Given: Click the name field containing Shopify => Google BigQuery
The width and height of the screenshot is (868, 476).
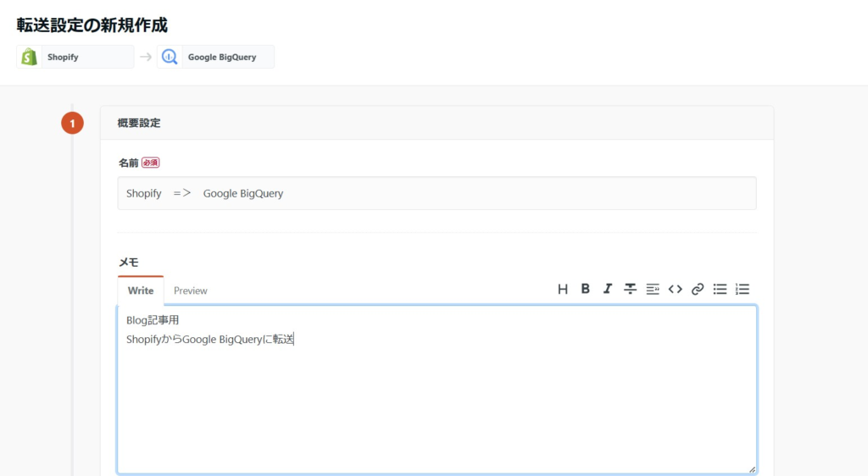Looking at the screenshot, I should click(x=437, y=193).
